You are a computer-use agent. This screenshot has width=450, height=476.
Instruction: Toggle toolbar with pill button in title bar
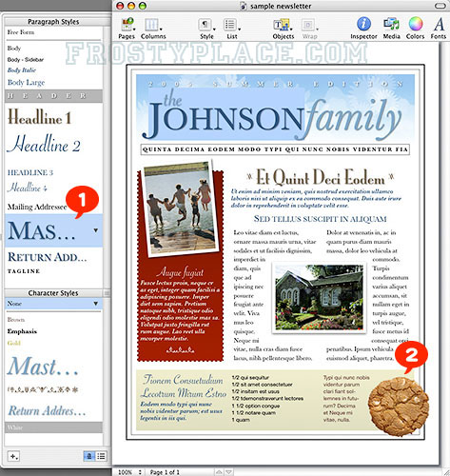pyautogui.click(x=440, y=6)
